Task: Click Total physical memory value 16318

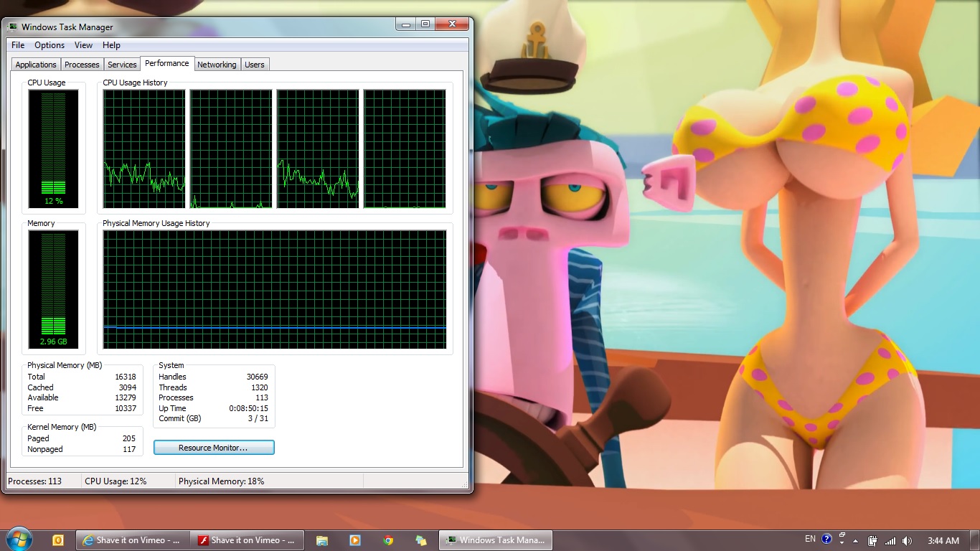Action: (x=126, y=377)
